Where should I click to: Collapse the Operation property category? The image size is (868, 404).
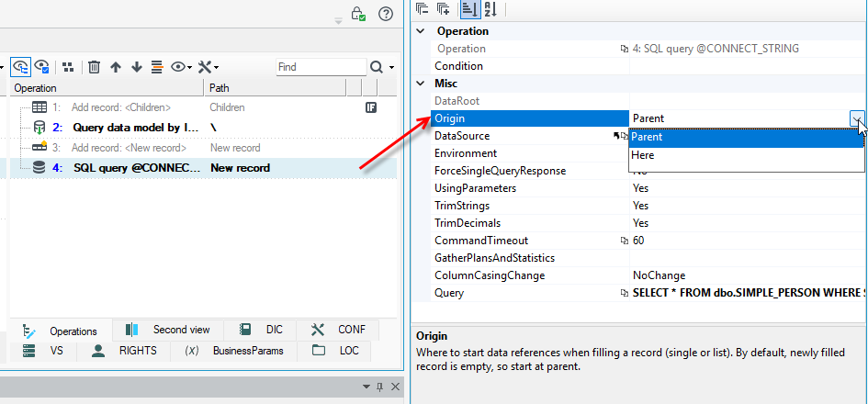click(x=421, y=31)
